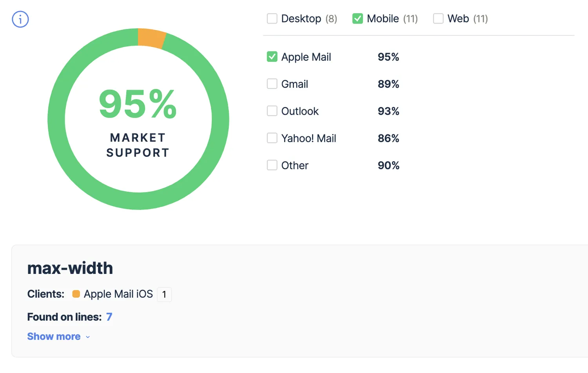
Task: Select the Yahoo! Mail checkbox
Action: [x=272, y=138]
